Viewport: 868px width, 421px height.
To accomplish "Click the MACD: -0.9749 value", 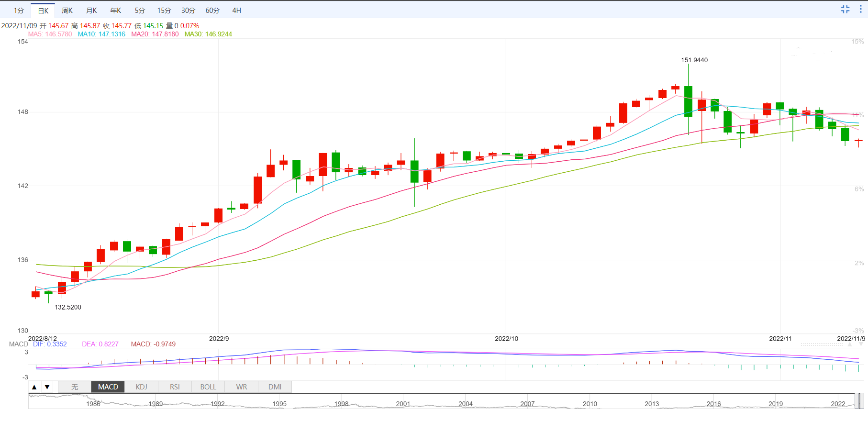I will pyautogui.click(x=153, y=344).
